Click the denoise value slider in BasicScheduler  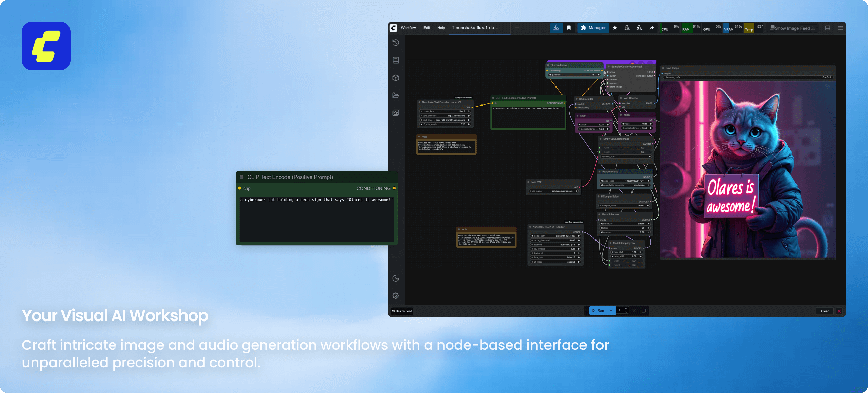625,232
